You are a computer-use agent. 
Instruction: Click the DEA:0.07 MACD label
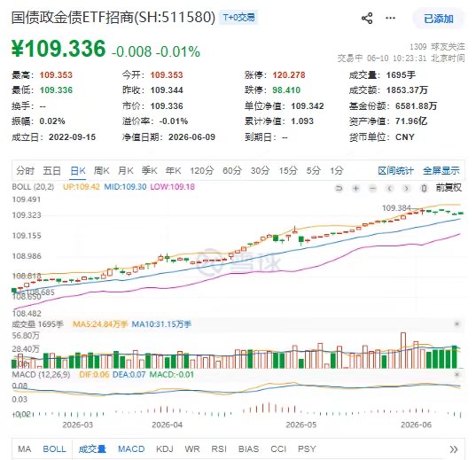[x=129, y=374]
